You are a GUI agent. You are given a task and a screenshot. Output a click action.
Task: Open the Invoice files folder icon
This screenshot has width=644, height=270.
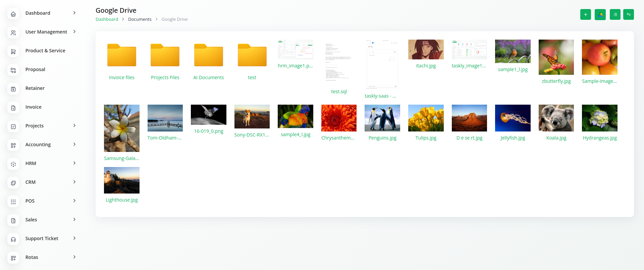pos(121,55)
